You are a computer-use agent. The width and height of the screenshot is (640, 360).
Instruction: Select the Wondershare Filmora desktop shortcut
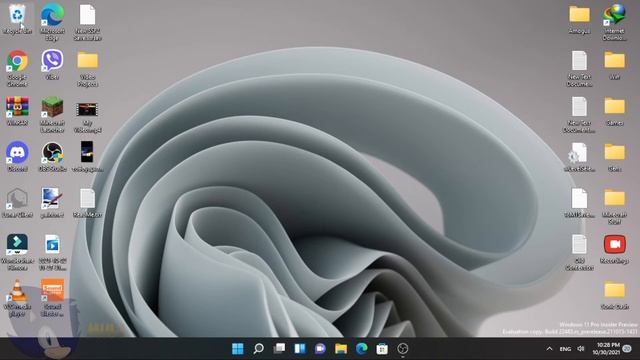[17, 252]
